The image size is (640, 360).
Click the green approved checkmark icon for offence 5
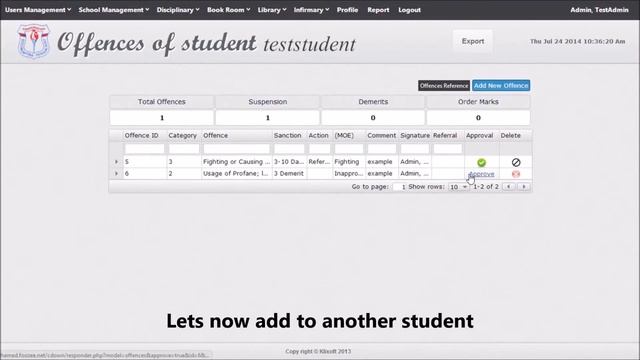482,162
